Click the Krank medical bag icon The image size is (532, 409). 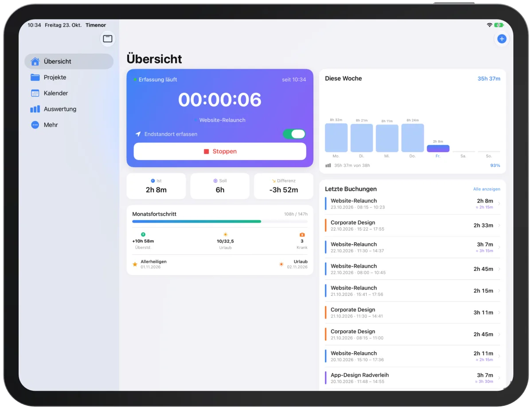click(302, 234)
